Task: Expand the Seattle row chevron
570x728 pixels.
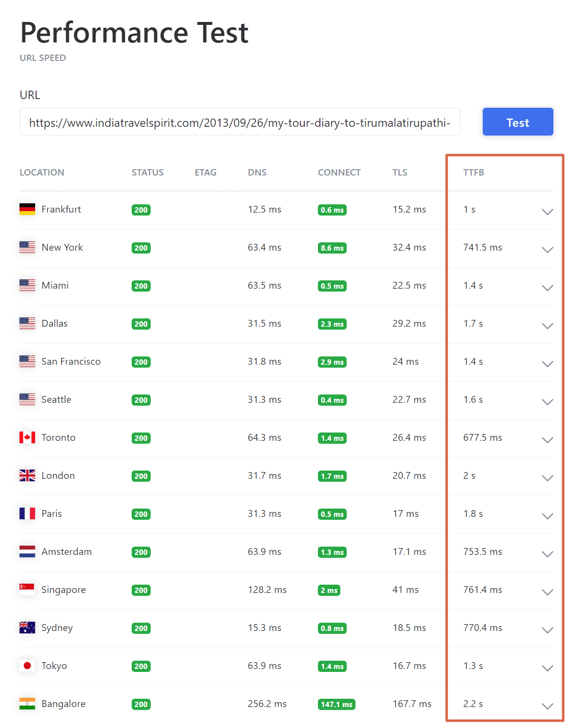Action: (547, 402)
